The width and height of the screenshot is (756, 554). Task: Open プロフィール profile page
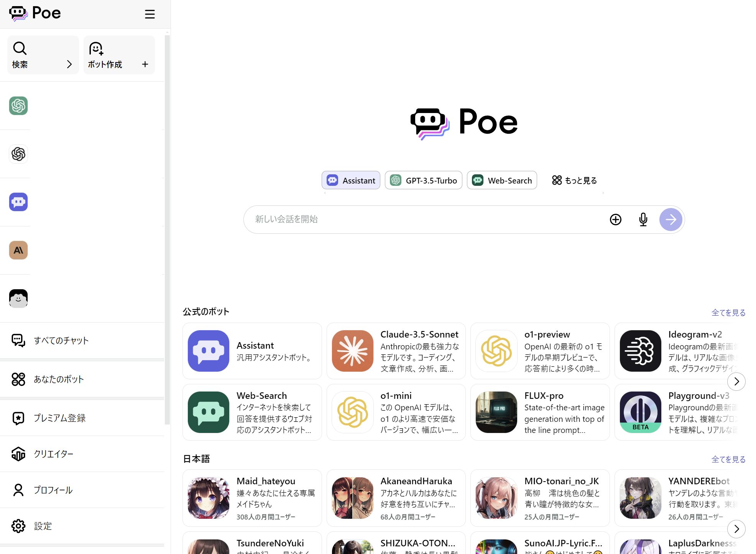click(82, 490)
